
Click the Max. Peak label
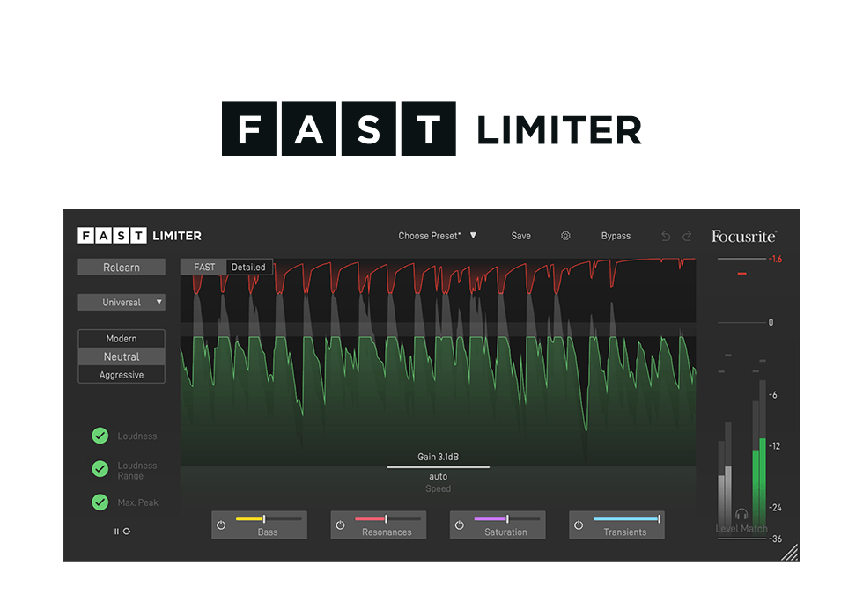[137, 502]
